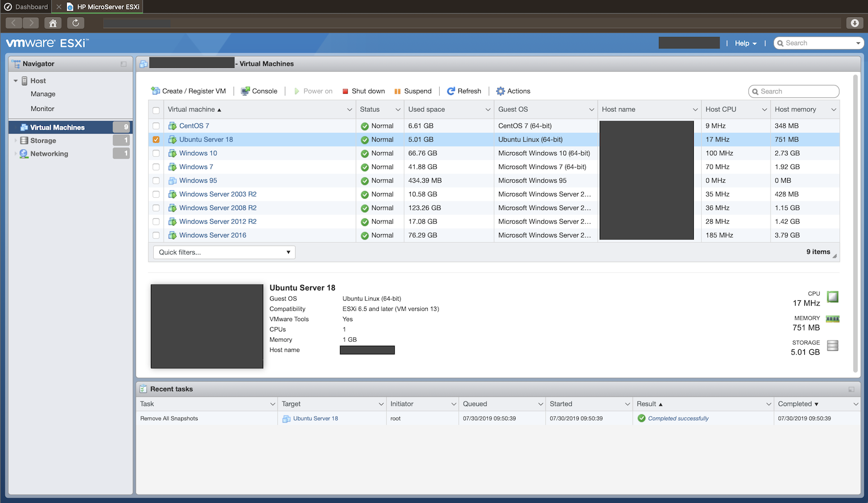Click the browser back arrow icon

14,23
